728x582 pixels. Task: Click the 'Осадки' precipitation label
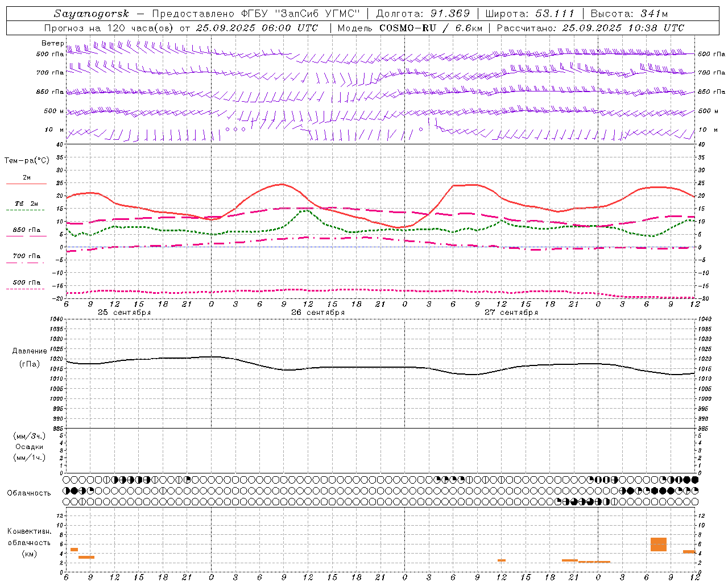pos(30,447)
